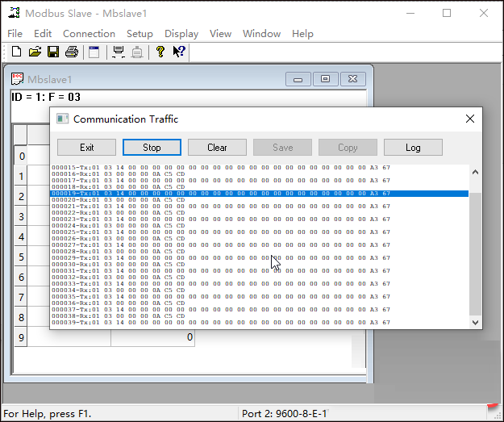Select the highlighted 000019-Tx traffic line
Viewport: 504px width, 422px height.
click(260, 194)
